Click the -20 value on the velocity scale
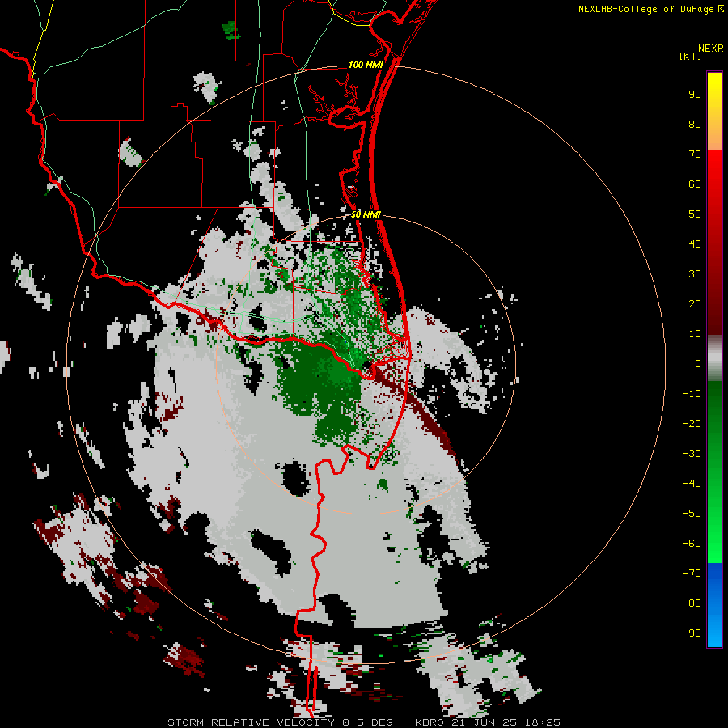Viewport: 728px width, 728px height. click(692, 423)
